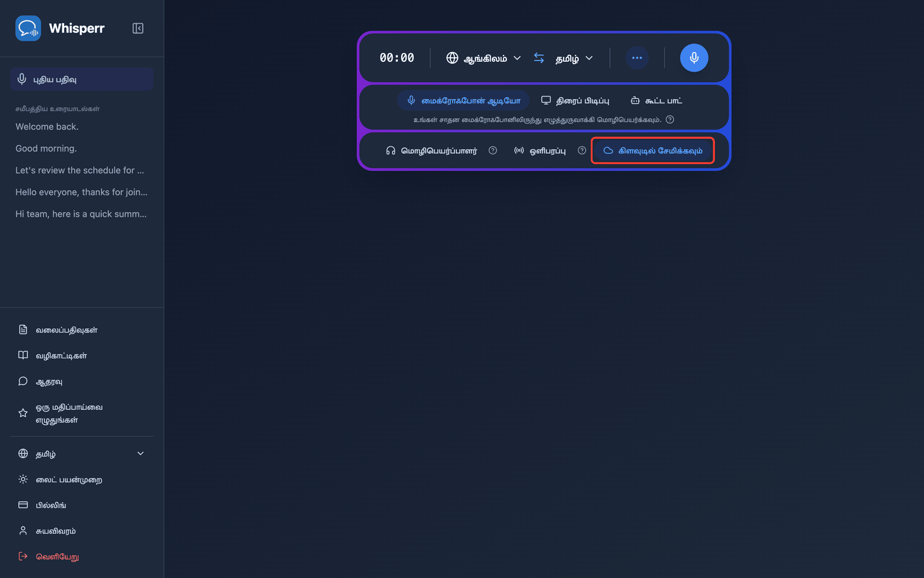Click the Whisperr logo icon

[28, 28]
